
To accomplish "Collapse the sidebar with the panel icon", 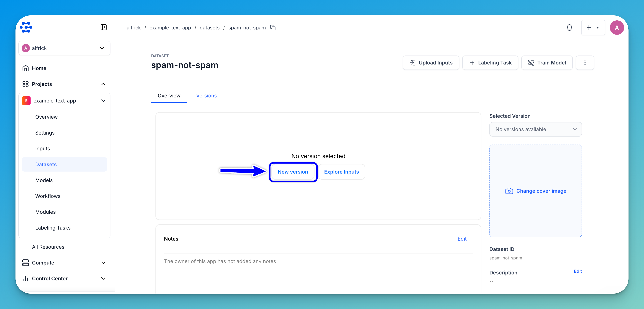I will tap(103, 27).
